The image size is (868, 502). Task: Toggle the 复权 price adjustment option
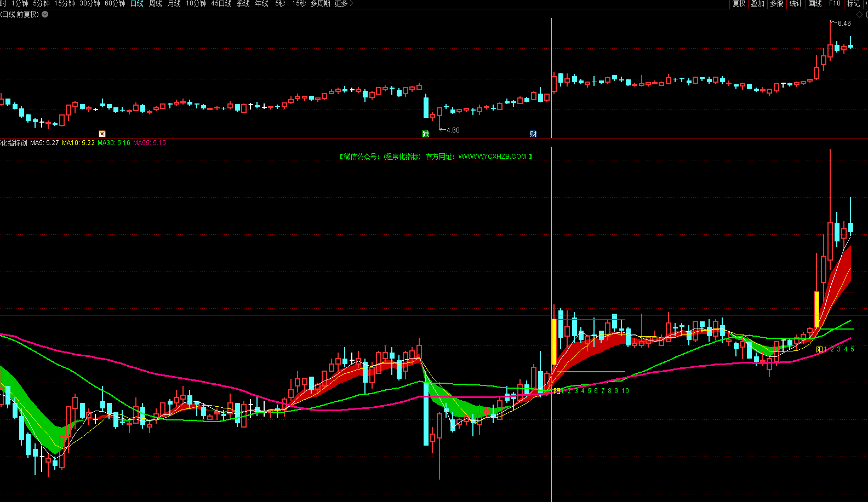click(x=739, y=4)
